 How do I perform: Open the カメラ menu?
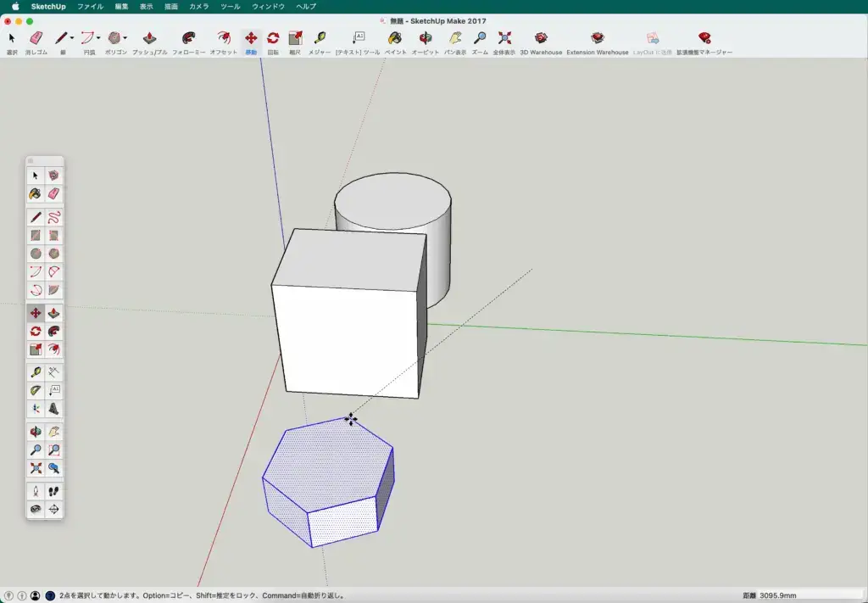point(199,7)
